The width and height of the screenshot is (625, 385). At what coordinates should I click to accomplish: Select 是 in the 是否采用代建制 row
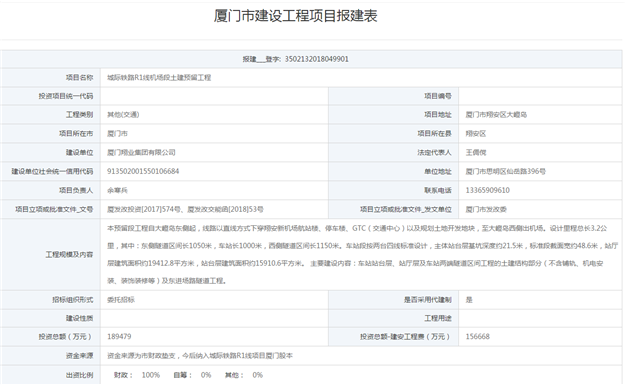[x=469, y=300]
